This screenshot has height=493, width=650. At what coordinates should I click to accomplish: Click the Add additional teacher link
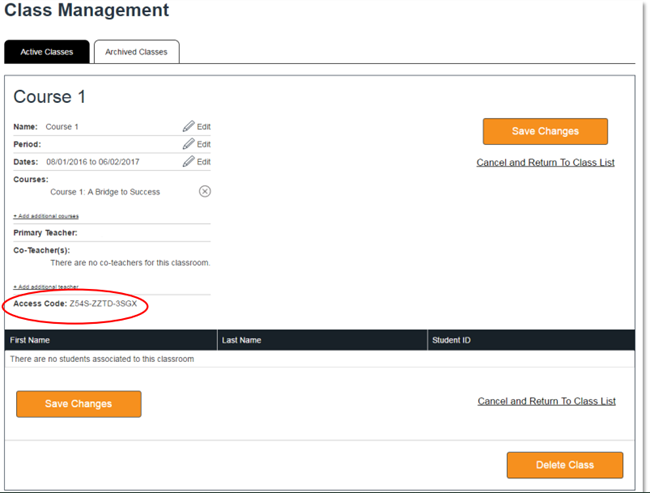tap(46, 286)
